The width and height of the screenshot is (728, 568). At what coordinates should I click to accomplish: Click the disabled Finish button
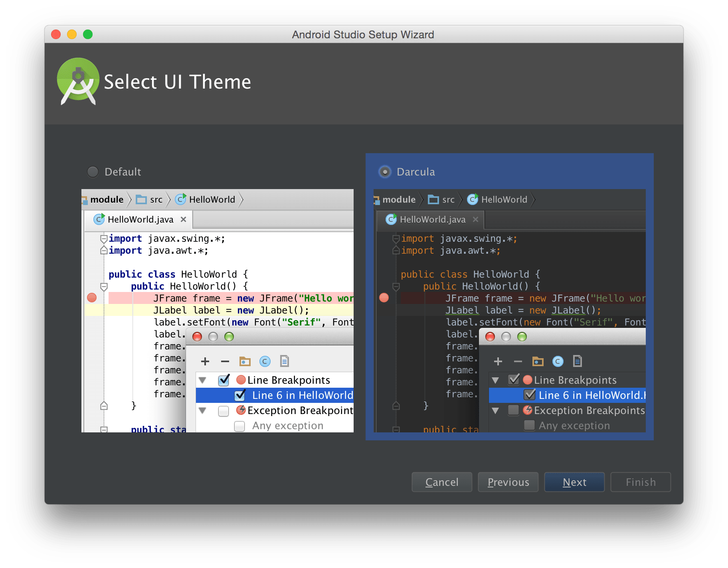coord(641,482)
